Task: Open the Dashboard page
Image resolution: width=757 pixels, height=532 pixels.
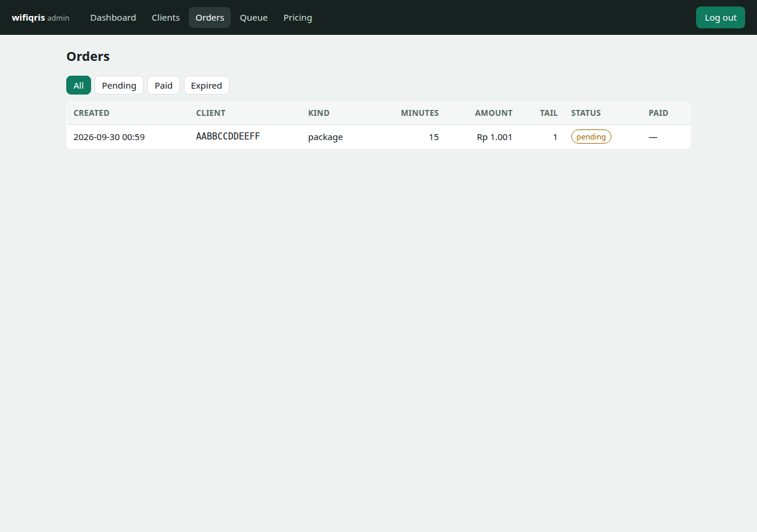Action: (x=113, y=18)
